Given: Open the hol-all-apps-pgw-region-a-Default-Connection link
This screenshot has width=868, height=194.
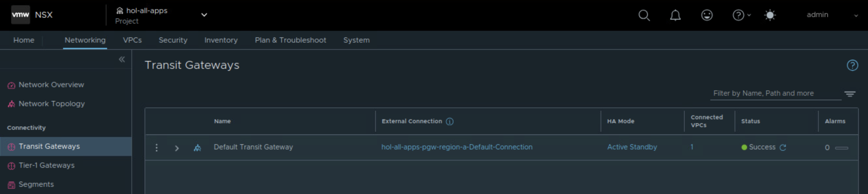Looking at the screenshot, I should 457,147.
